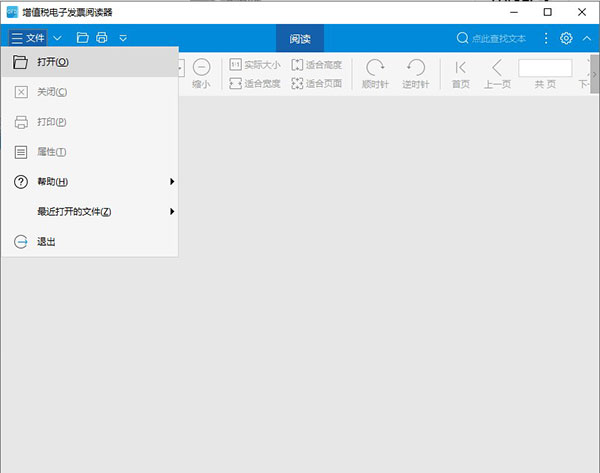Choose 适合宽度 fit width
Viewport: 600px width, 473px height.
coord(255,84)
